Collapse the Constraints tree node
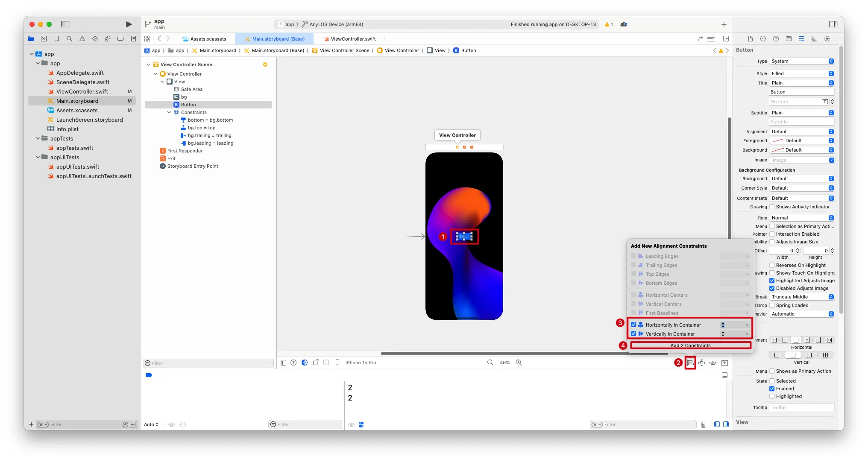The width and height of the screenshot is (868, 462). click(169, 112)
